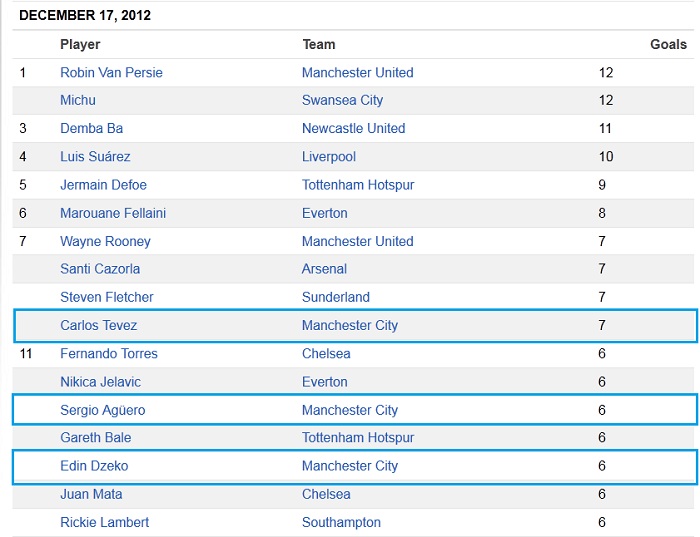Click Sergio Agüero player link

click(103, 410)
